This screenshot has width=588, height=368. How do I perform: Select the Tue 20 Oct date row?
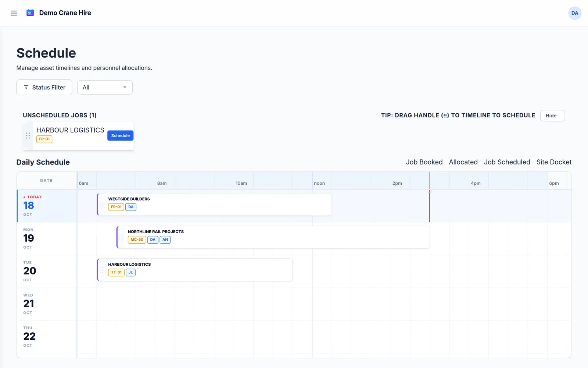[47, 271]
